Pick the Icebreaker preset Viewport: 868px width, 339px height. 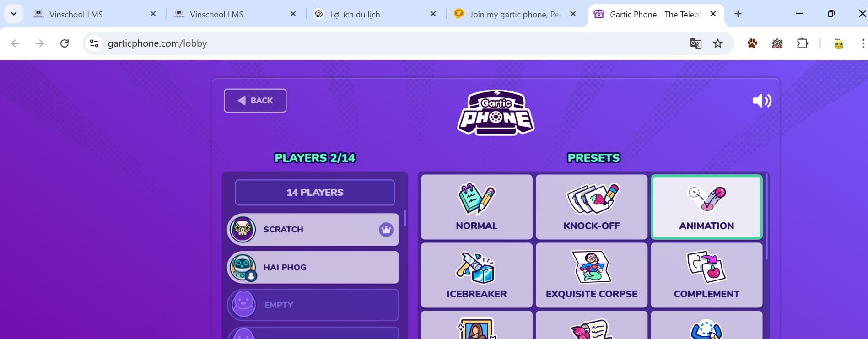coord(476,275)
